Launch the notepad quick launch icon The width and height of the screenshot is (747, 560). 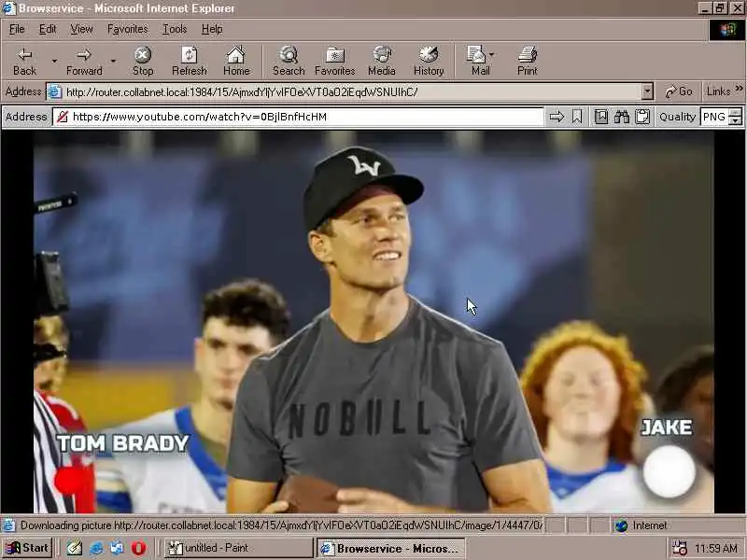pyautogui.click(x=75, y=548)
